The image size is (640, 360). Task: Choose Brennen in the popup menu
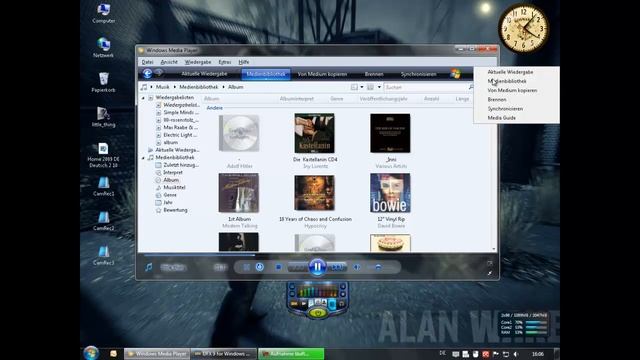(x=497, y=100)
